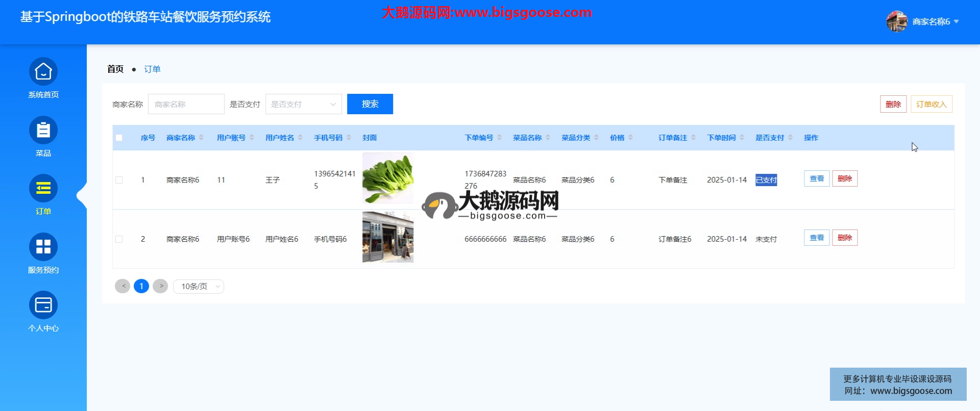Select page 1 in pagination

coord(141,286)
